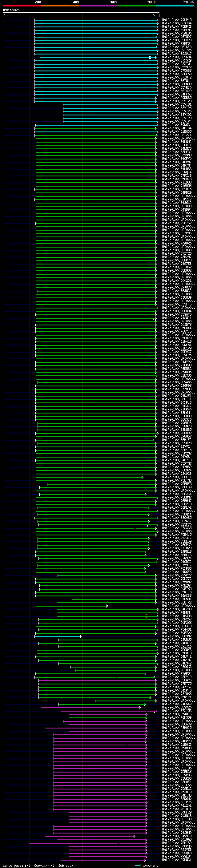The height and width of the screenshot is (868, 197).
Task: Select label UniRef100_B9S917
Action: pos(177,54)
